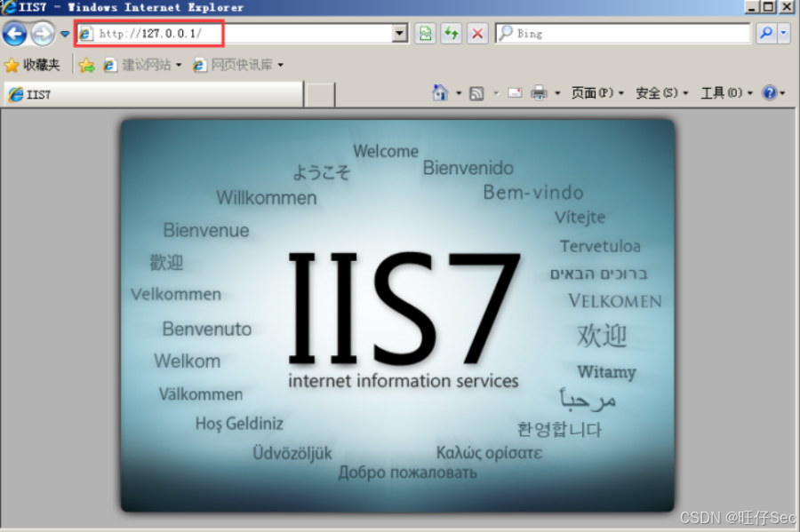Image resolution: width=800 pixels, height=532 pixels.
Task: Expand the Home button dropdown arrow
Action: pyautogui.click(x=459, y=93)
